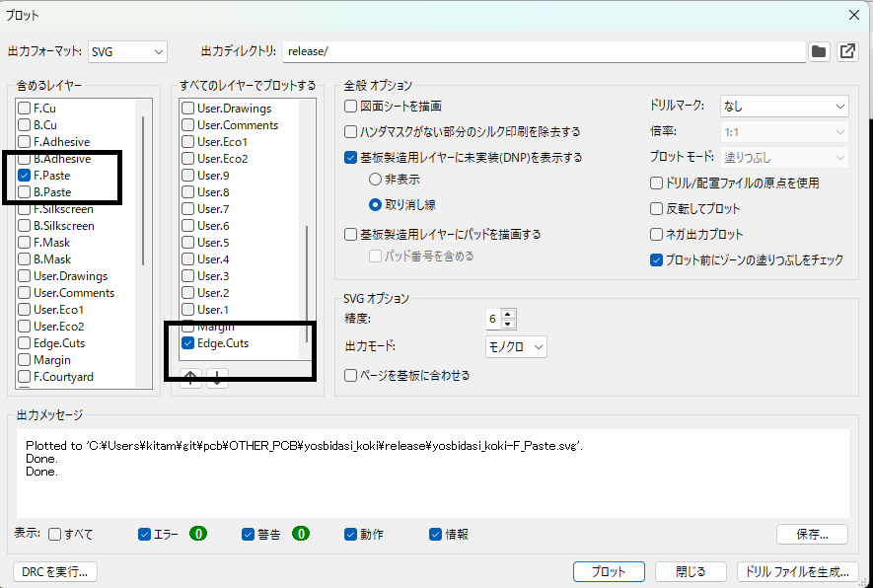The height and width of the screenshot is (588, 873).
Task: Click the 保存 button for messages
Action: pos(812,534)
